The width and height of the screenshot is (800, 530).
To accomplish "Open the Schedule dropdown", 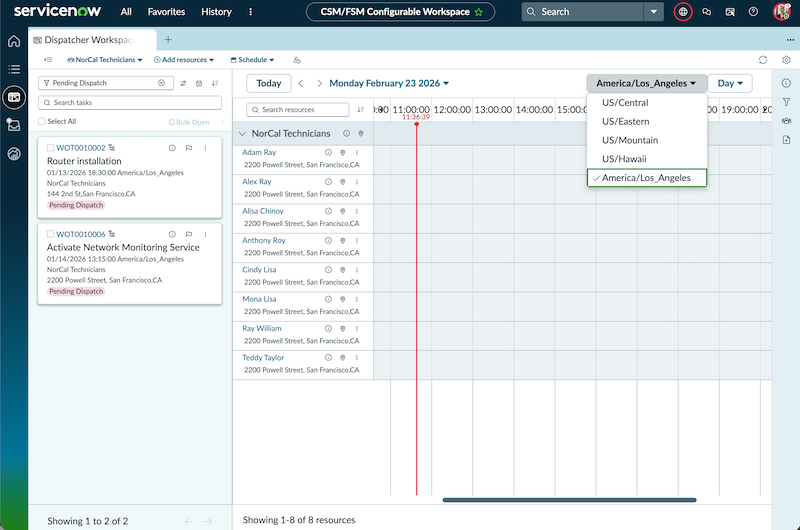I will pos(253,60).
